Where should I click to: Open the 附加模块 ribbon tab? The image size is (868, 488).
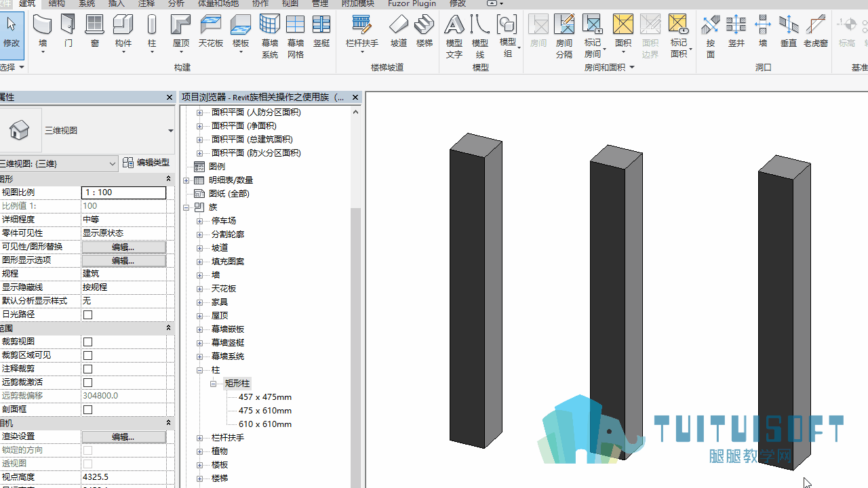(x=358, y=3)
